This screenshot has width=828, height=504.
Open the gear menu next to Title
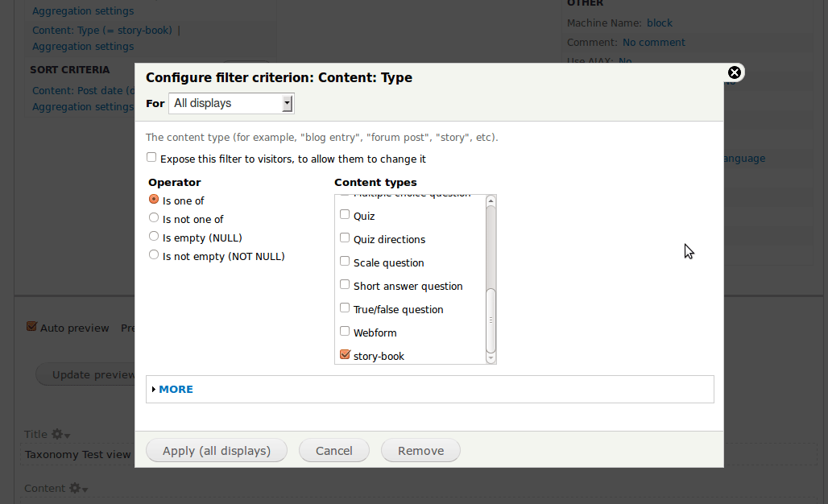[60, 434]
